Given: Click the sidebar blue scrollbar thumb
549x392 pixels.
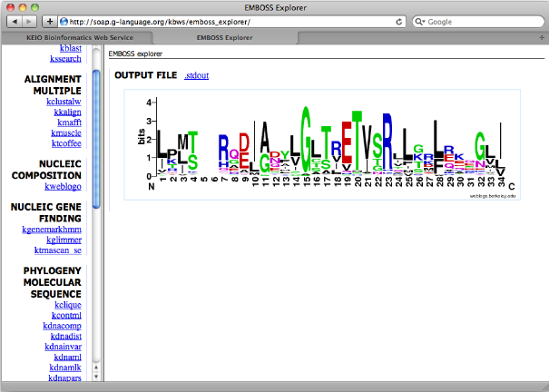Looking at the screenshot, I should [x=96, y=139].
